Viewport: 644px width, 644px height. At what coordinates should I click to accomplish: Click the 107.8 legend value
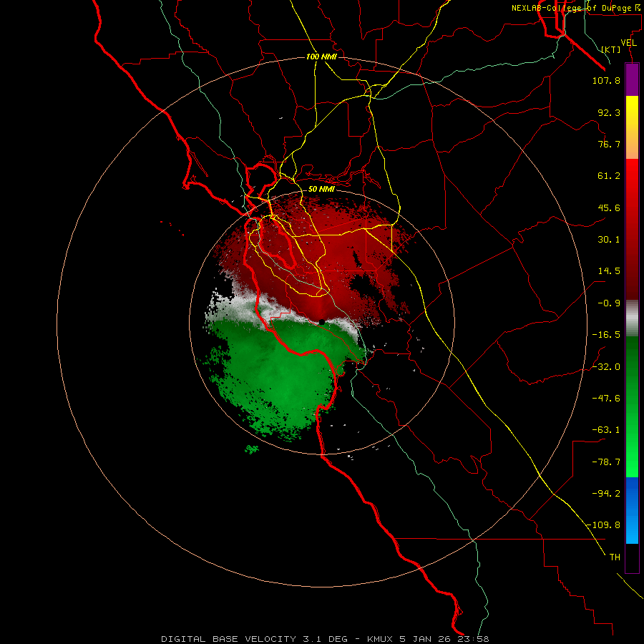[606, 80]
